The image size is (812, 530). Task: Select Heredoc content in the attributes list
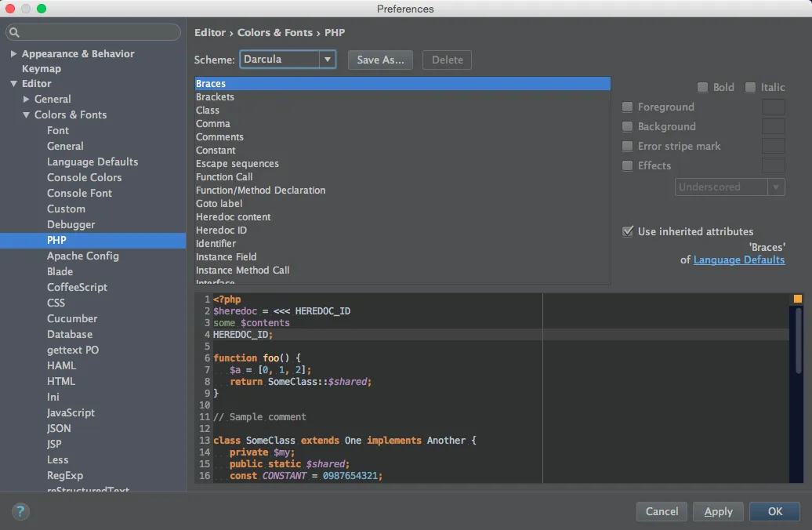pos(402,217)
